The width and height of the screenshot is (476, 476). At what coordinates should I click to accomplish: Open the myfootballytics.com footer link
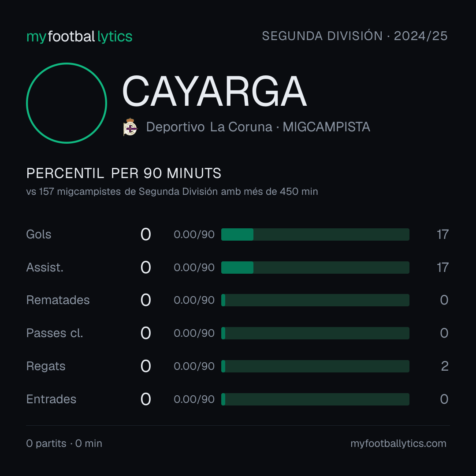(x=398, y=443)
